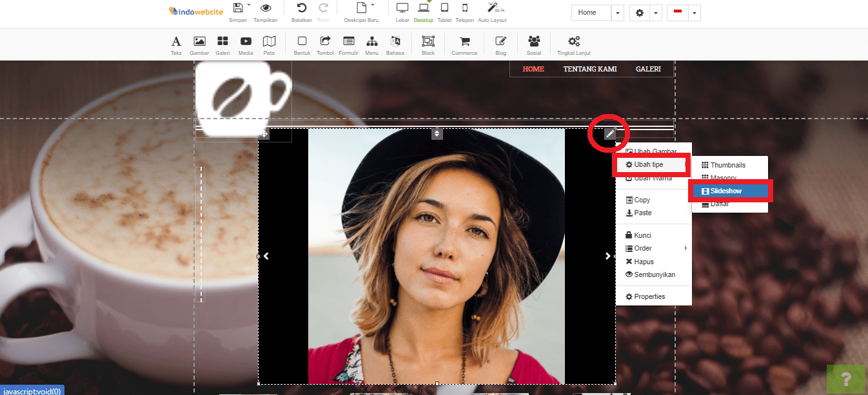Open the Order submenu arrow
This screenshot has width=868, height=395.
686,248
